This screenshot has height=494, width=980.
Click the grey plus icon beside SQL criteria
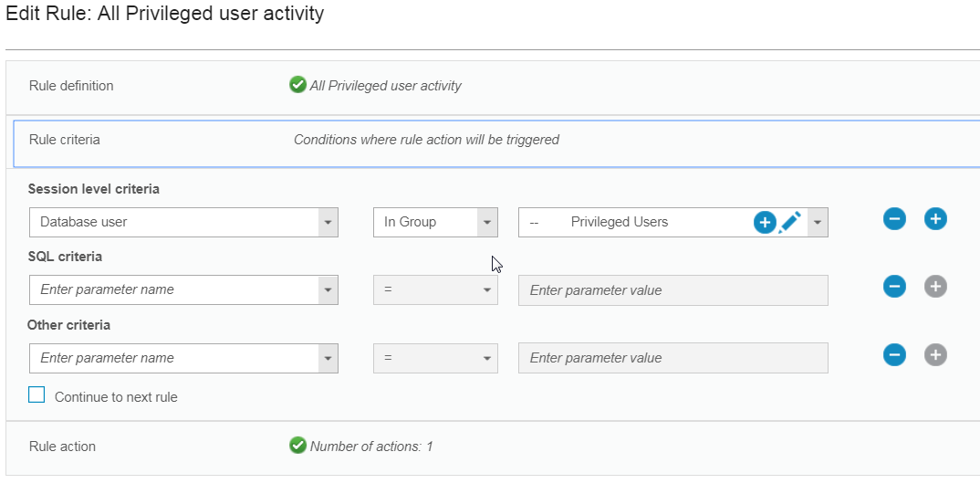click(x=935, y=287)
